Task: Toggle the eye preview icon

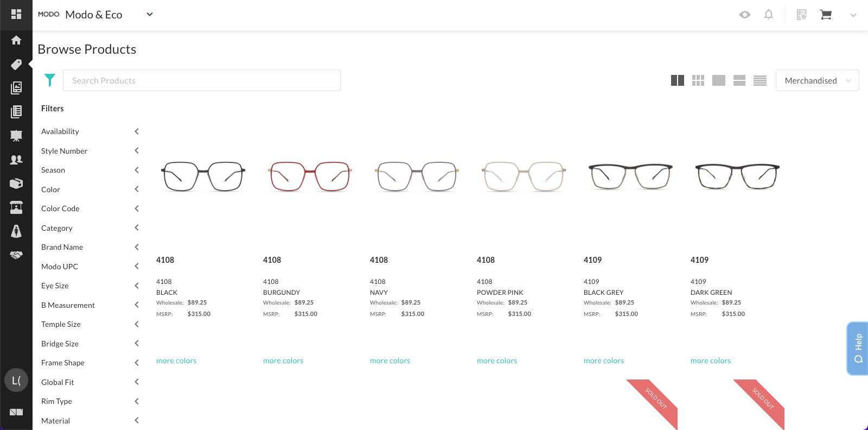Action: [745, 15]
